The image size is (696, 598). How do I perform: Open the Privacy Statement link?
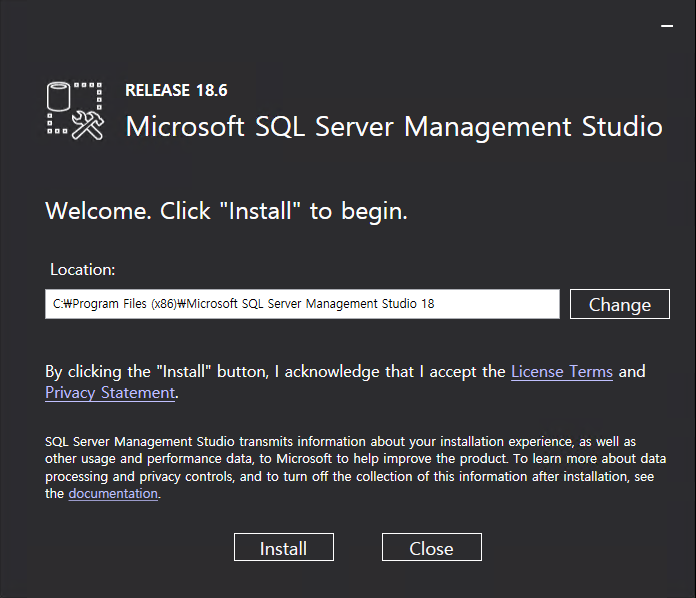tap(110, 393)
